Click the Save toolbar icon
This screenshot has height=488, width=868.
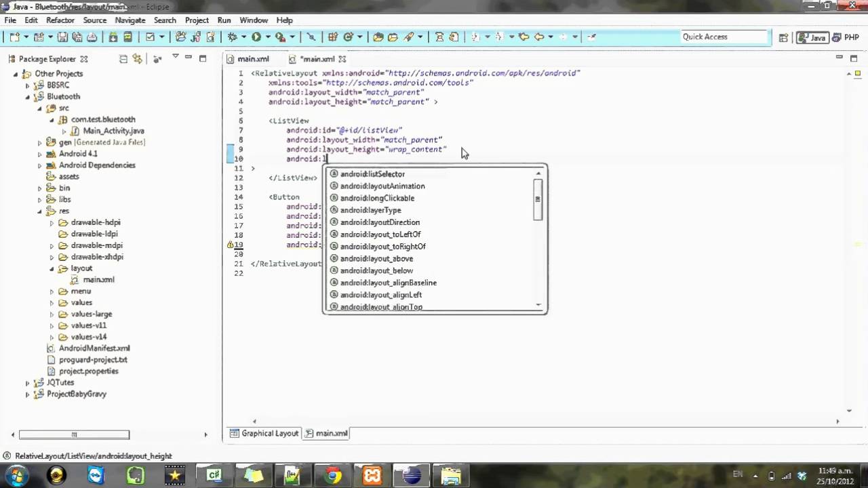pyautogui.click(x=62, y=37)
